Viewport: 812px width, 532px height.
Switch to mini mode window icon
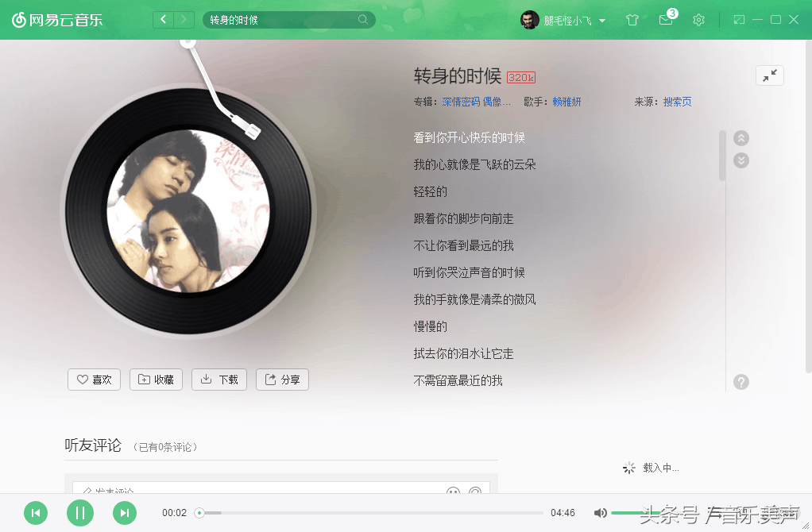(739, 20)
